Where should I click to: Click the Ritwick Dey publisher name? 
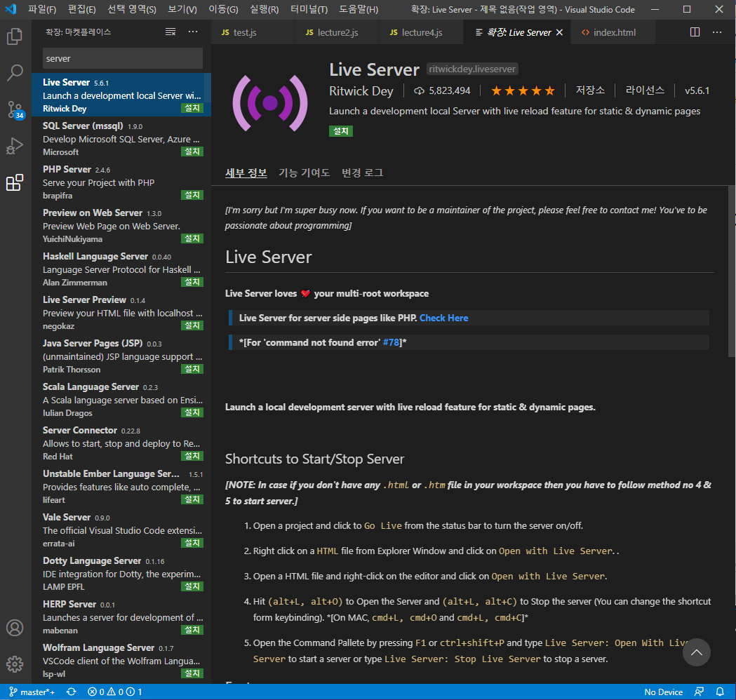point(361,91)
